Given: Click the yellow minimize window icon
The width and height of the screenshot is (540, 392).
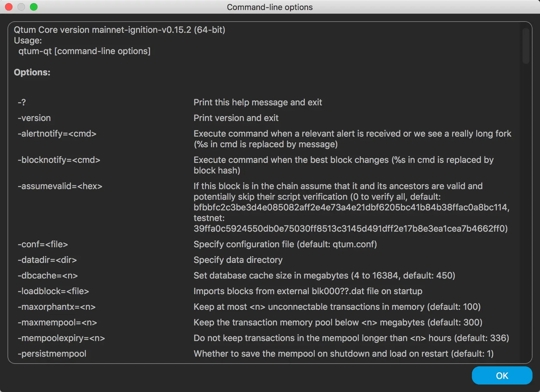Looking at the screenshot, I should pos(21,7).
